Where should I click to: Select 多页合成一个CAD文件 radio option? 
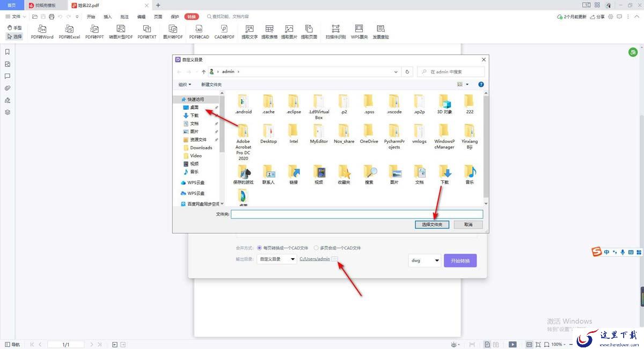(337, 248)
